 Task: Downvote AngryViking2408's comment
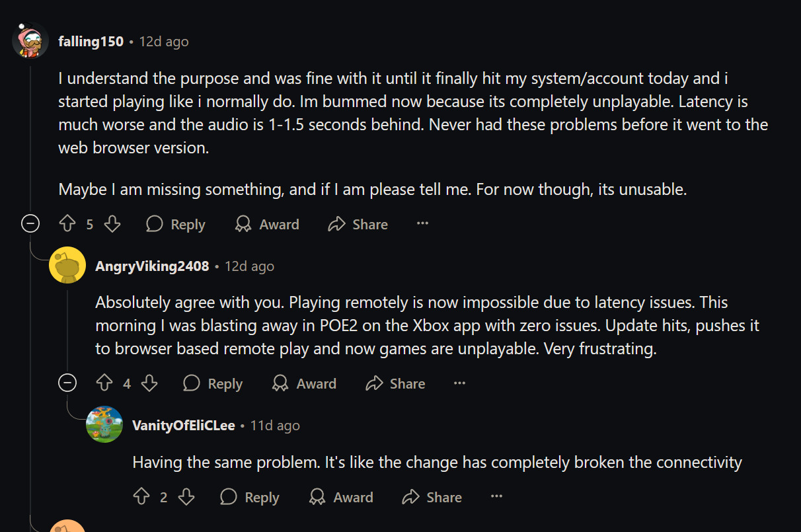click(149, 383)
